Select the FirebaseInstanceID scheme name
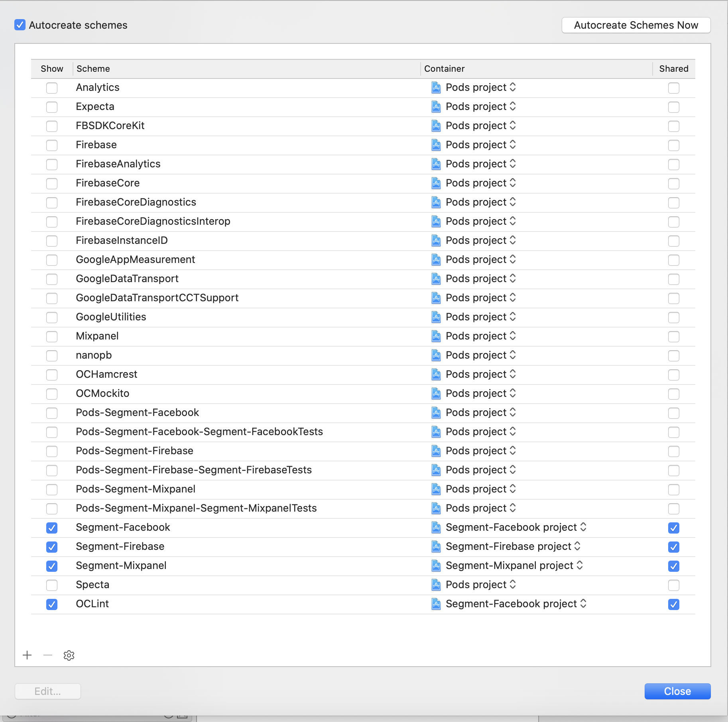Screen dimensions: 728x722 [x=122, y=240]
